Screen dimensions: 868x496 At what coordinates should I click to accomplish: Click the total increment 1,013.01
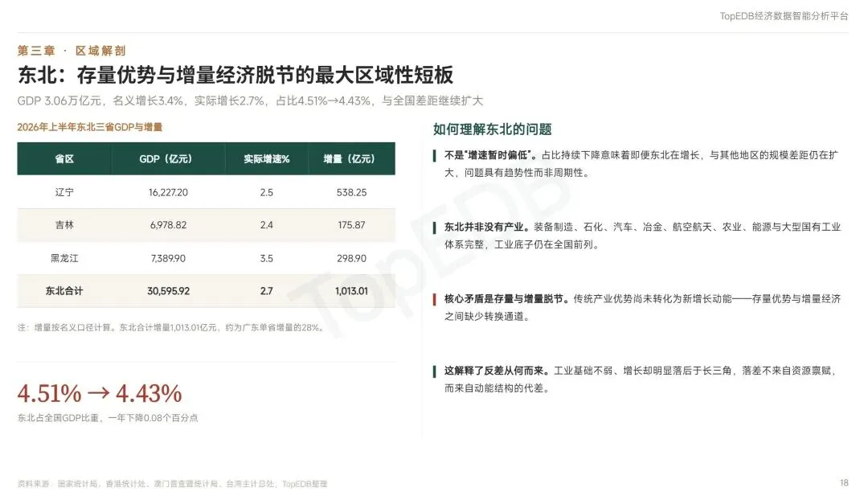tap(351, 291)
